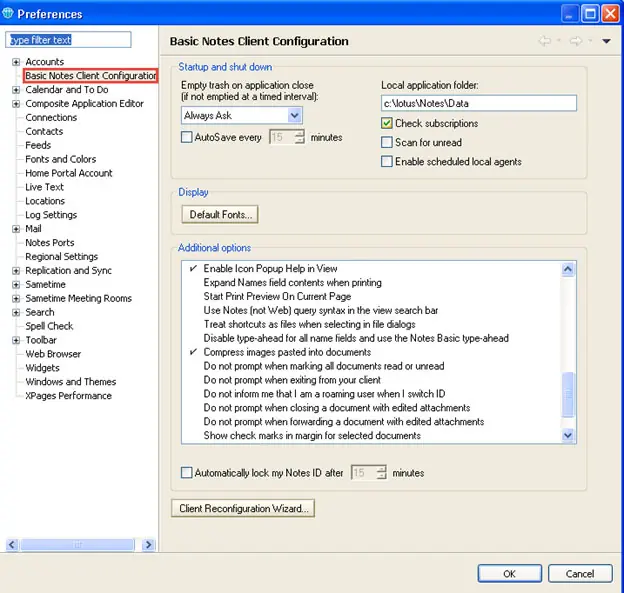The width and height of the screenshot is (624, 593).
Task: Expand the Calendar and To Do node
Action: [x=16, y=90]
